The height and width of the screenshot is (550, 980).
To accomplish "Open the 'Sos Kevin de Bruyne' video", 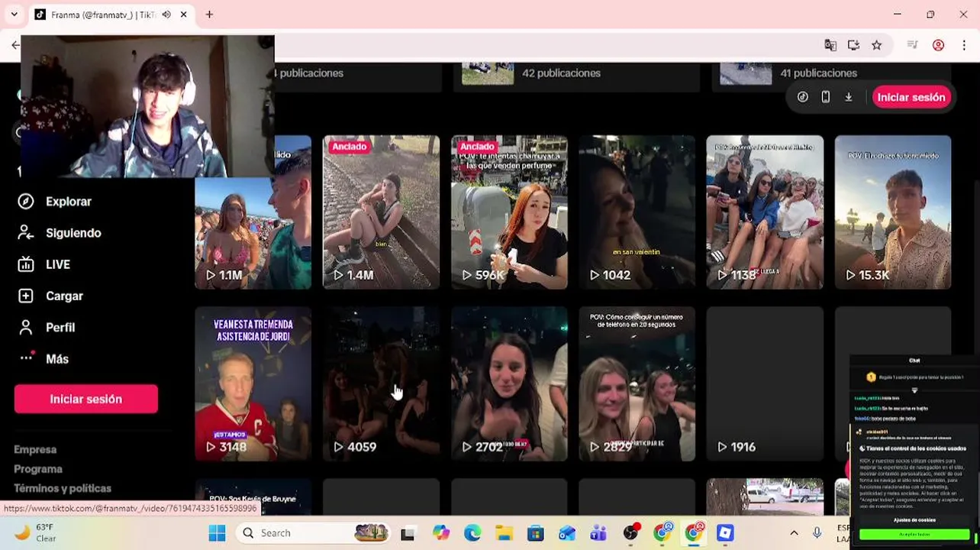I will click(253, 497).
